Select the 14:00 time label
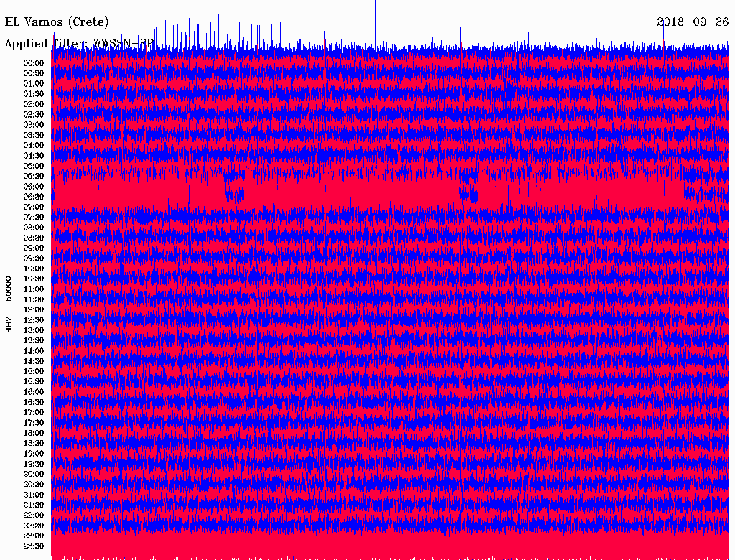 34,351
